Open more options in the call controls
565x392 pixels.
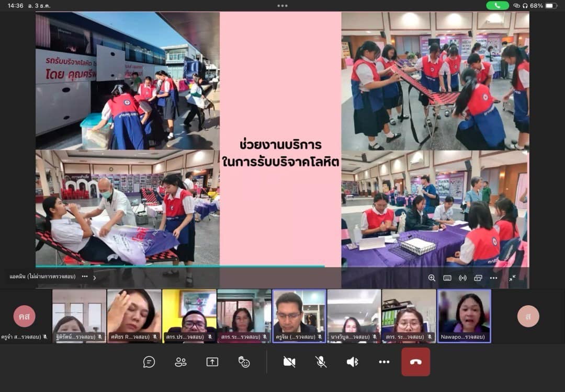384,362
